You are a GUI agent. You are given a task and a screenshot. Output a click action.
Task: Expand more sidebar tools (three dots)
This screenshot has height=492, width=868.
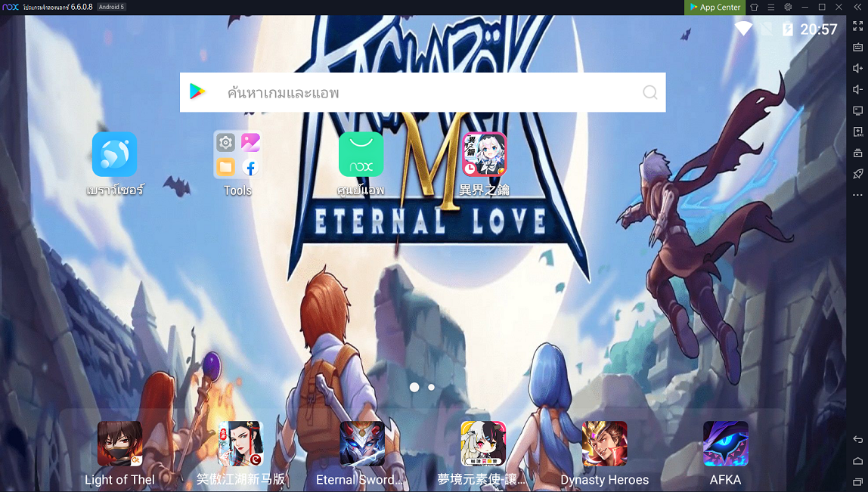click(x=857, y=195)
